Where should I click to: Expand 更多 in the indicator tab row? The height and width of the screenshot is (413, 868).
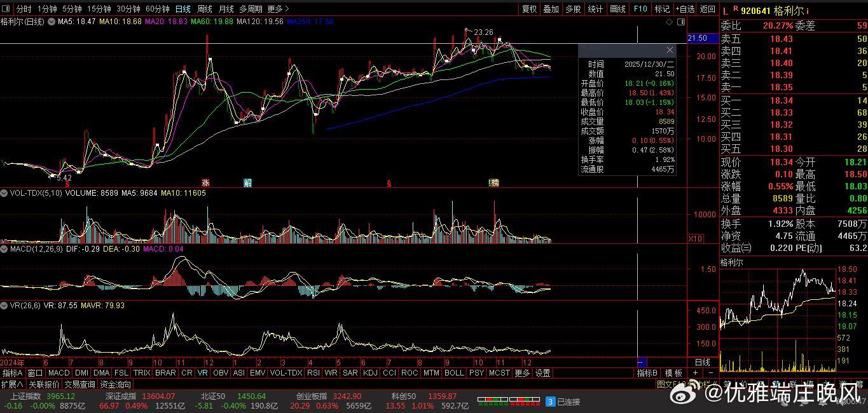pyautogui.click(x=522, y=373)
